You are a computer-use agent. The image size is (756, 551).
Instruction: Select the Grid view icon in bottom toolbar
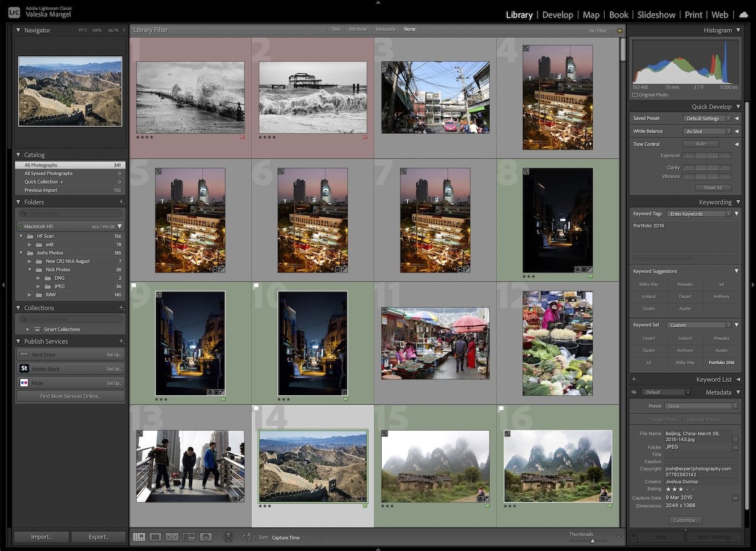click(139, 537)
